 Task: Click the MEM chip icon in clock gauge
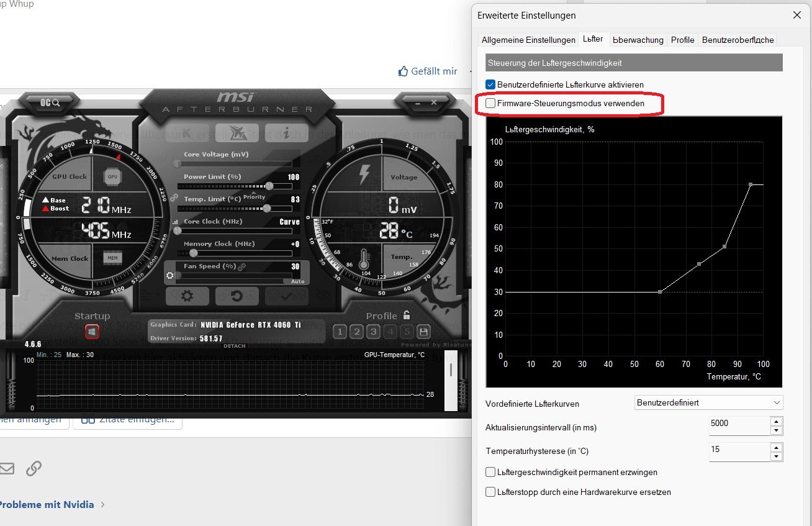pyautogui.click(x=112, y=258)
